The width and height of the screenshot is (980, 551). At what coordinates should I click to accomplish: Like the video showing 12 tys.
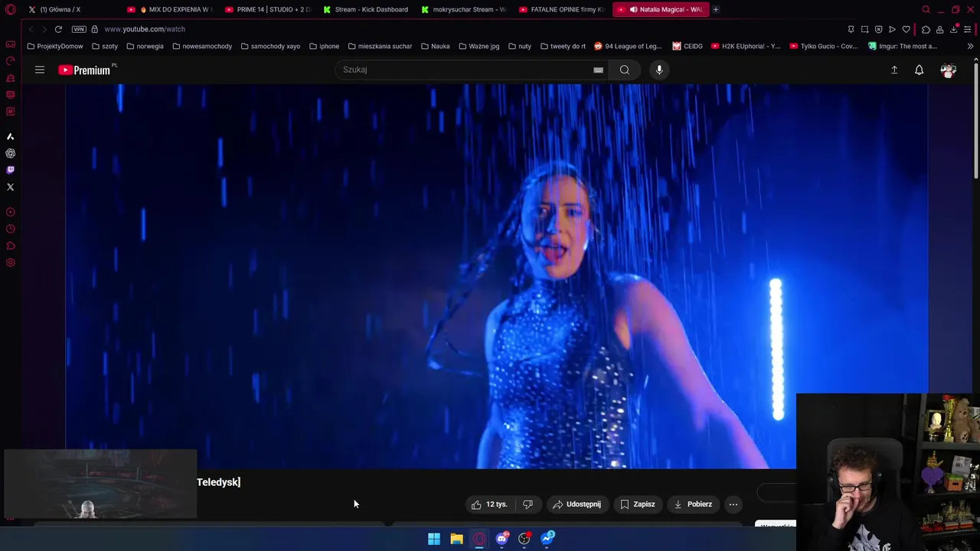490,504
